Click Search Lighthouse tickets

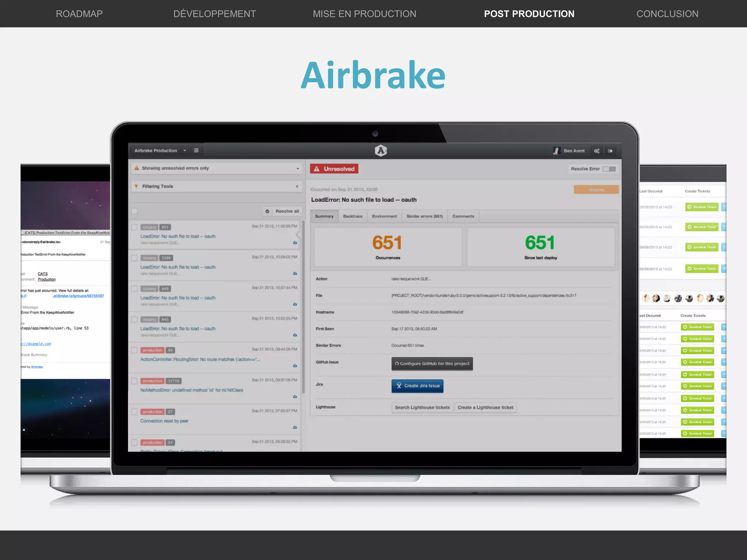pyautogui.click(x=422, y=408)
